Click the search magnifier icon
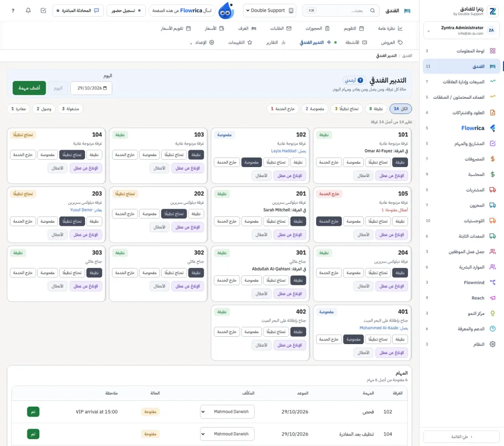This screenshot has width=504, height=446. coord(372,11)
